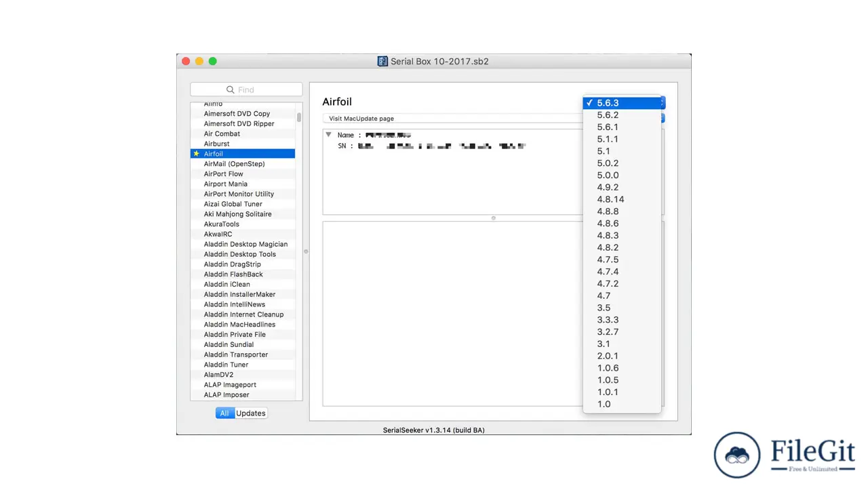Click the Serial Box document icon in title bar
868x488 pixels.
(x=382, y=61)
